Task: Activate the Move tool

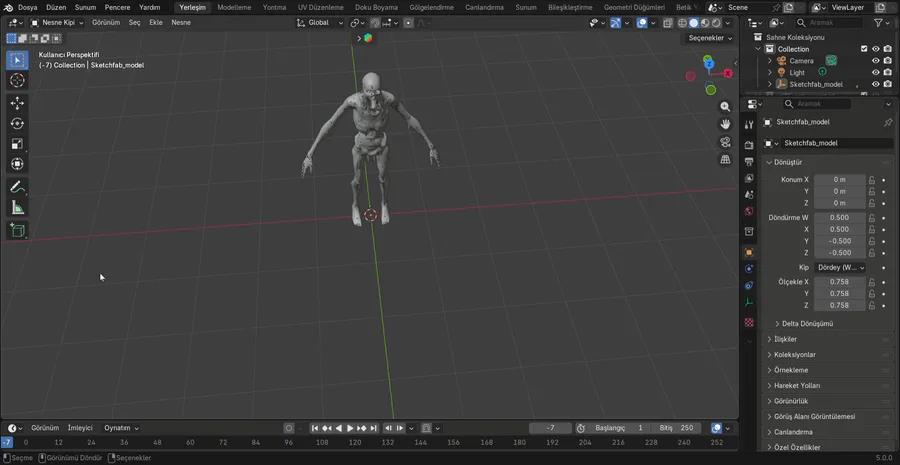Action: (x=17, y=103)
